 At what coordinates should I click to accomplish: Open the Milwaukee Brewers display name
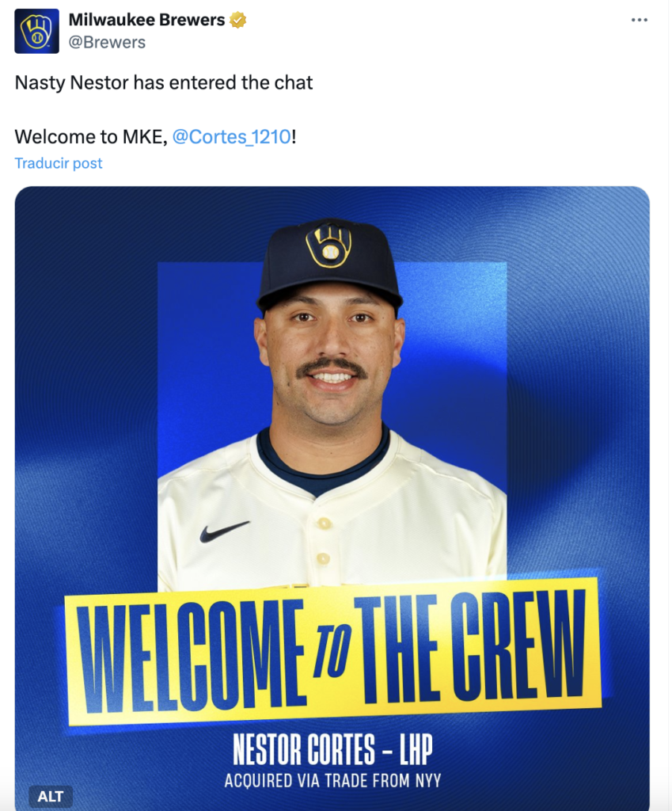click(x=146, y=21)
